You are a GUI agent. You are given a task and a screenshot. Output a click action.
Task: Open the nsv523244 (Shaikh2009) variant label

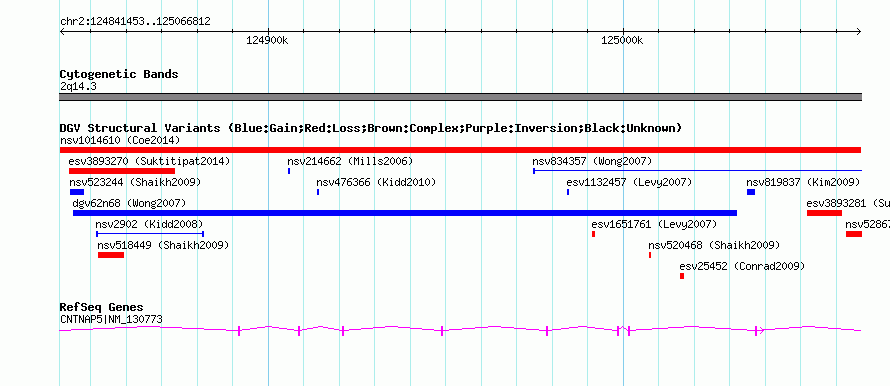pos(135,182)
